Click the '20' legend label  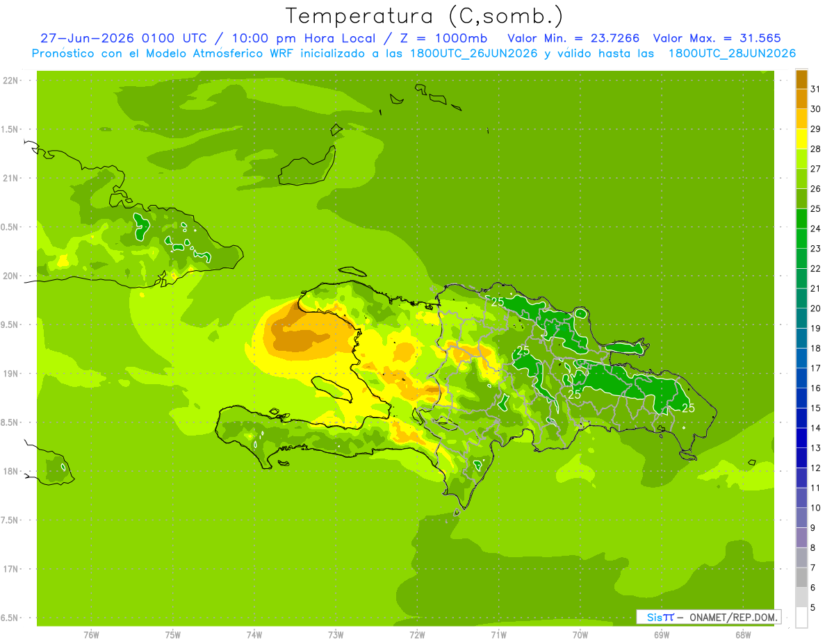pos(816,308)
